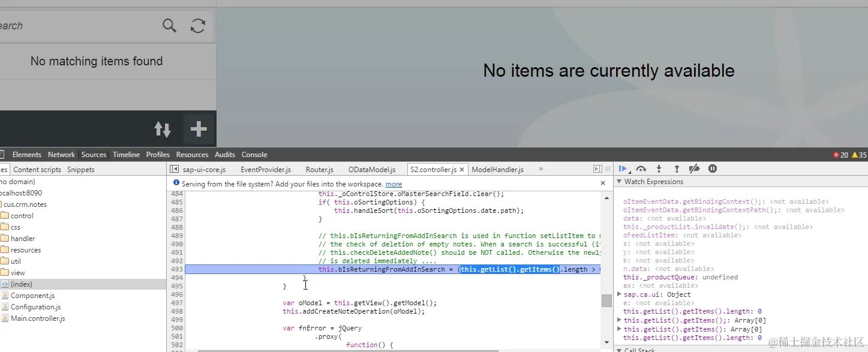
Task: Open the Profiles panel
Action: point(158,155)
